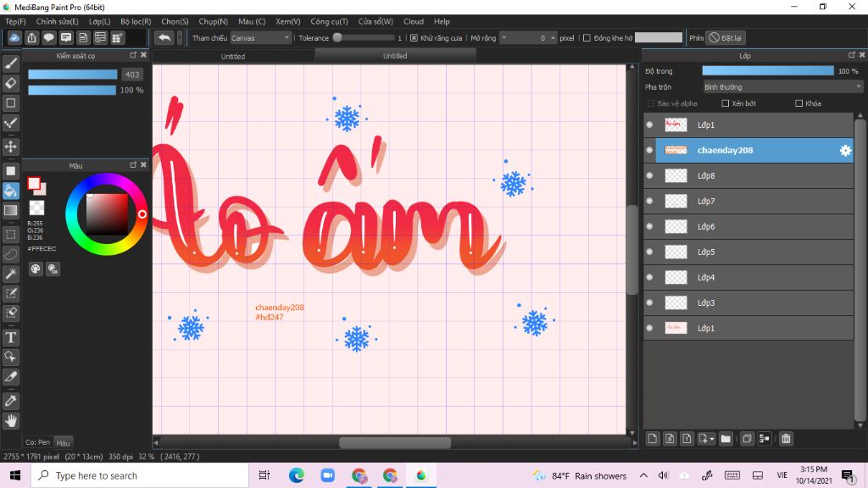Add a new layer in layer panel
The width and height of the screenshot is (868, 488).
pyautogui.click(x=653, y=439)
